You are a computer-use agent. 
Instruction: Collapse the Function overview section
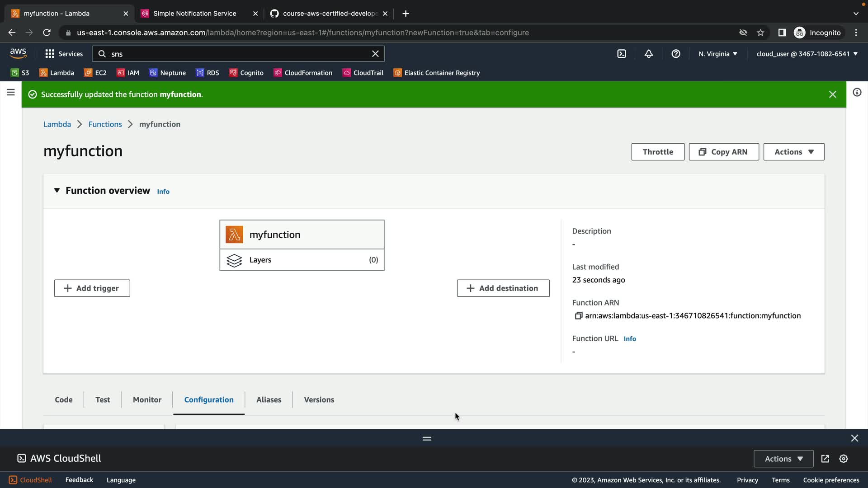click(x=57, y=191)
